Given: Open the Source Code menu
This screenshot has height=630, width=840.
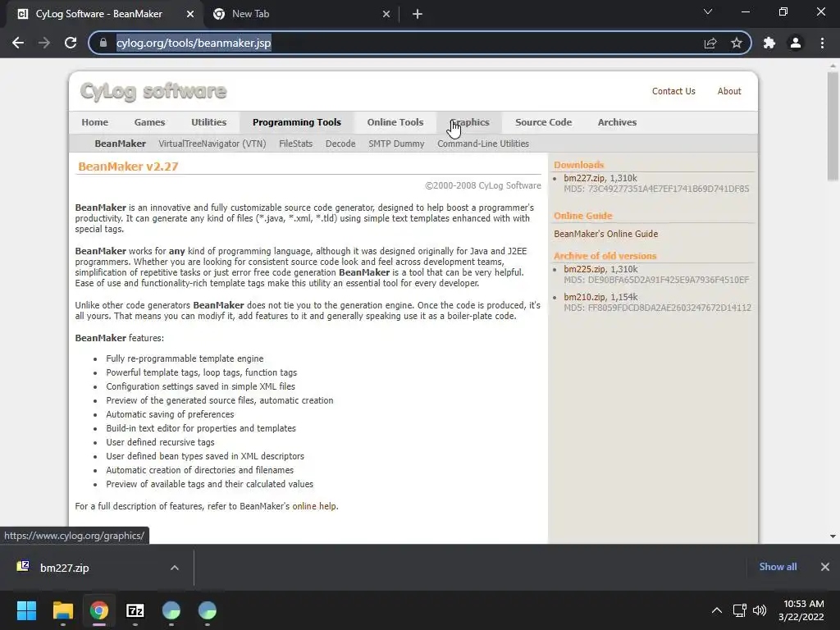Looking at the screenshot, I should [x=543, y=122].
